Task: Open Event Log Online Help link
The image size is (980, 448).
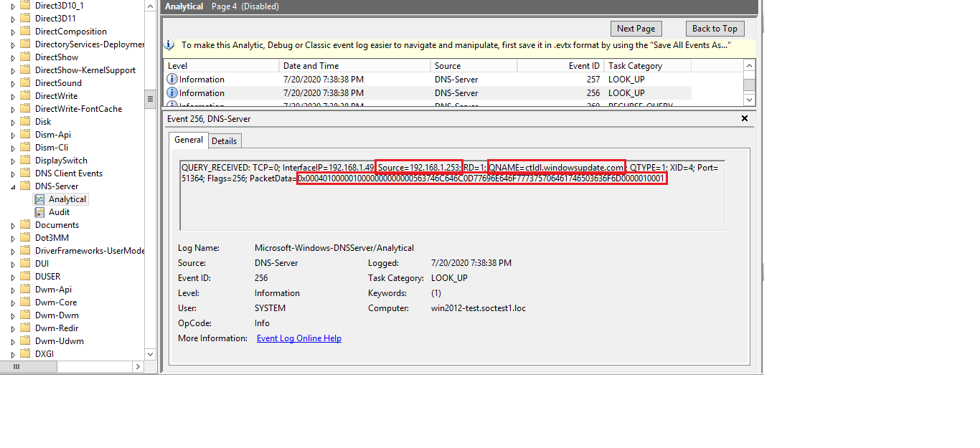Action: (x=298, y=338)
